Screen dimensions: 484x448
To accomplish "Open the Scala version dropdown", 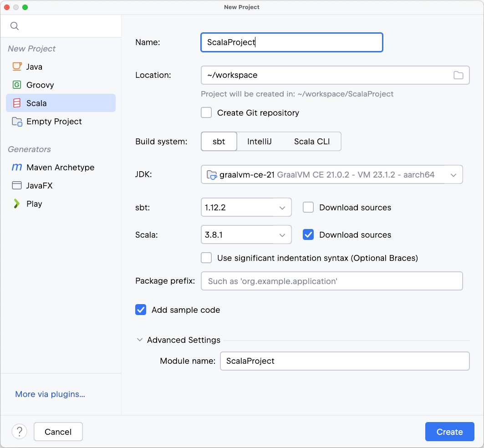I will point(282,234).
